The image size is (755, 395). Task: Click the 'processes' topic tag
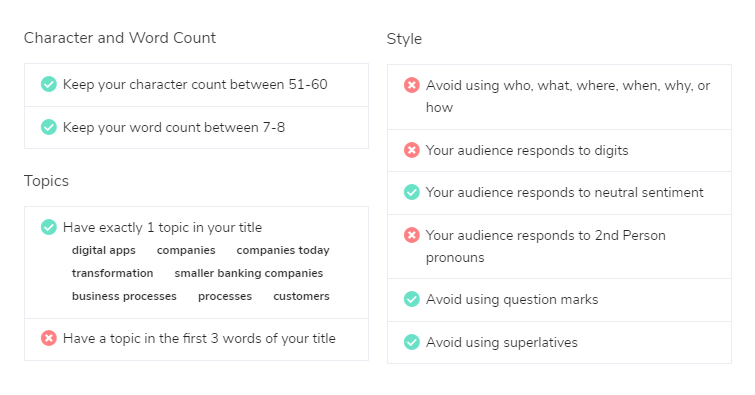tap(225, 296)
